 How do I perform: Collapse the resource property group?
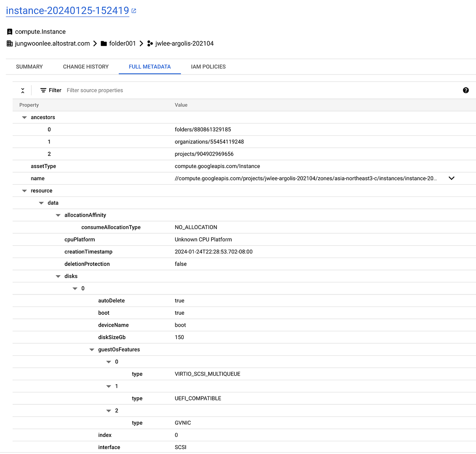click(x=24, y=190)
